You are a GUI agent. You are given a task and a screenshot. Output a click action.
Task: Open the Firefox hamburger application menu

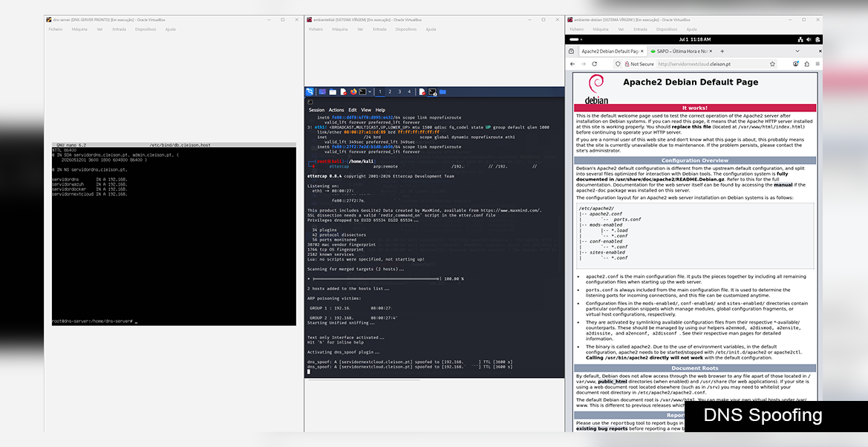pos(818,65)
